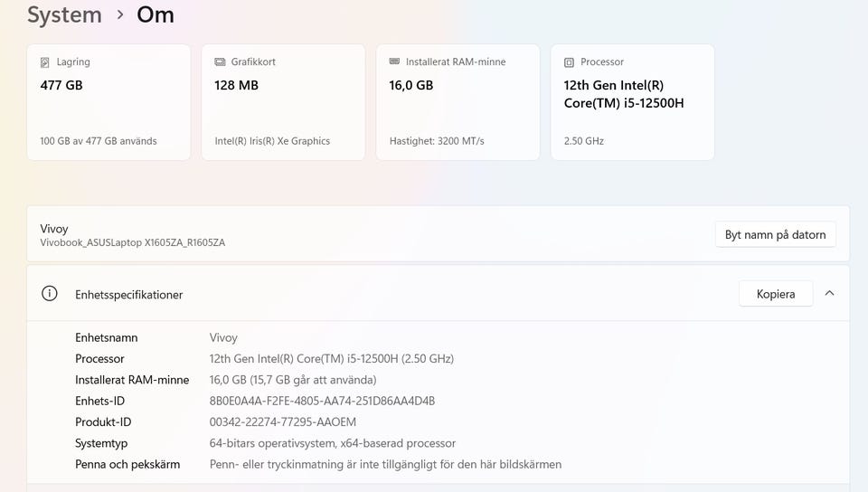This screenshot has height=492, width=868.
Task: Click the Enhetsspecifikationer header label
Action: pyautogui.click(x=128, y=295)
